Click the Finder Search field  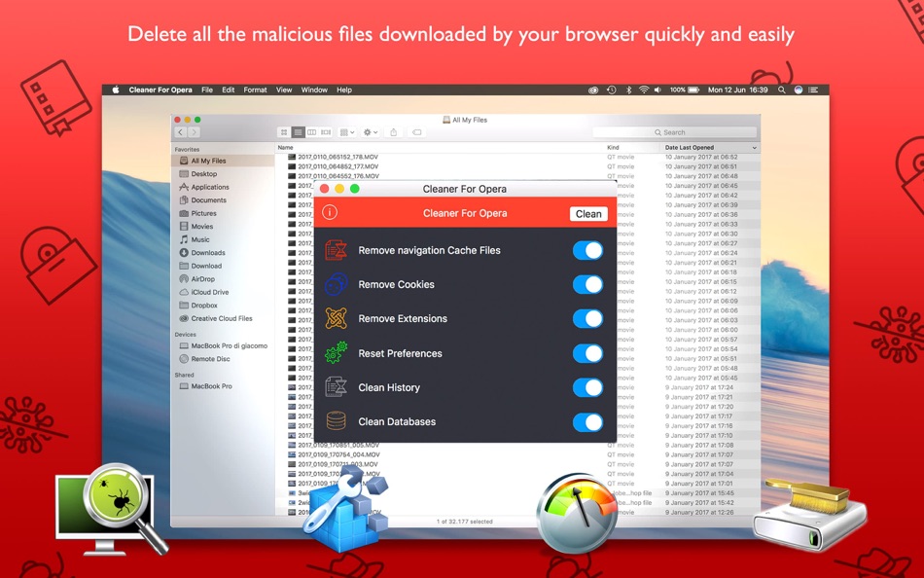click(x=674, y=132)
